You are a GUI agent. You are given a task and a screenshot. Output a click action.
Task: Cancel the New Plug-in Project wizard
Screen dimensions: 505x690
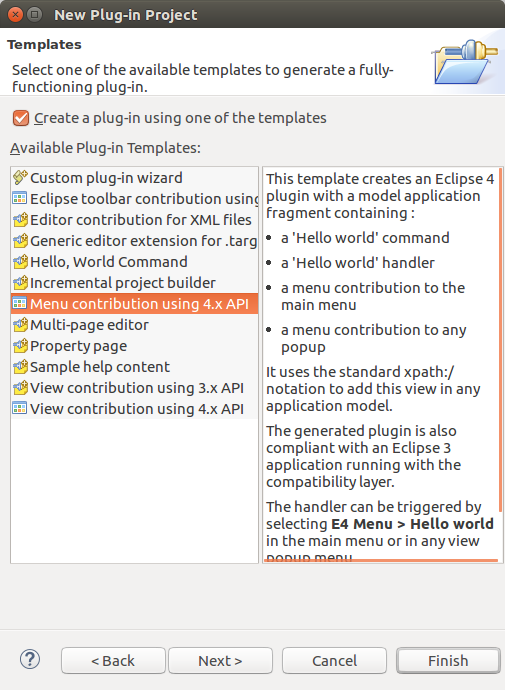[x=334, y=661]
